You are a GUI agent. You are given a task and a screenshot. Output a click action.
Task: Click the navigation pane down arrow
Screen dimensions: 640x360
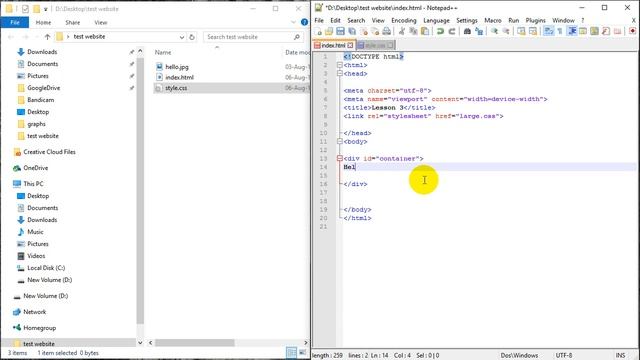point(140,343)
